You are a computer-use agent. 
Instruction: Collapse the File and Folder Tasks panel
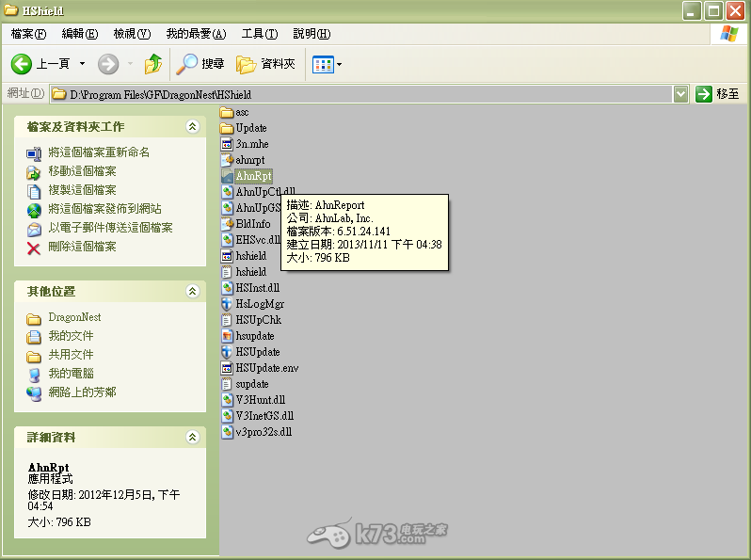[192, 127]
